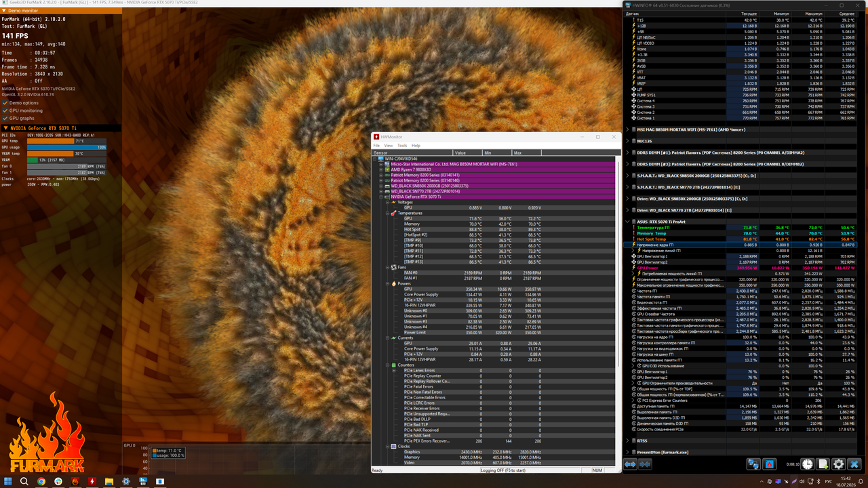Collapse the FurMark Demo monitor panel header
The image size is (868, 488).
point(61,12)
